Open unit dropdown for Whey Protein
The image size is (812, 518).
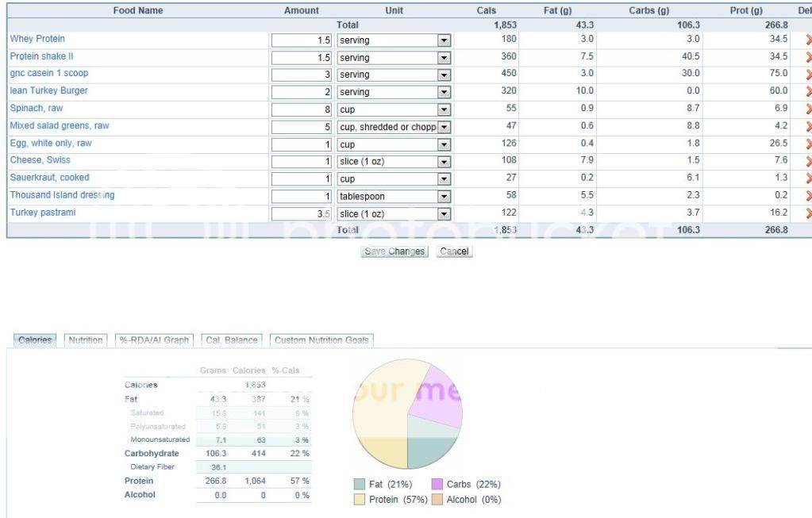[x=444, y=40]
